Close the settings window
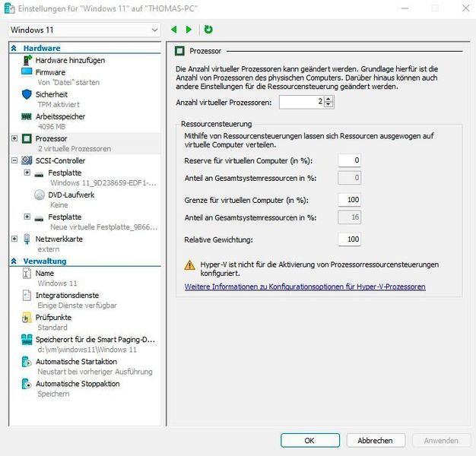The image size is (476, 456). pyautogui.click(x=465, y=8)
